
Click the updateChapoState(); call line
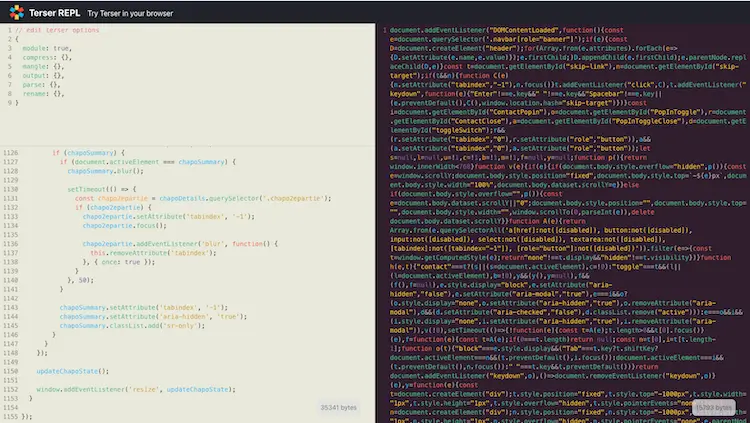[x=70, y=370]
